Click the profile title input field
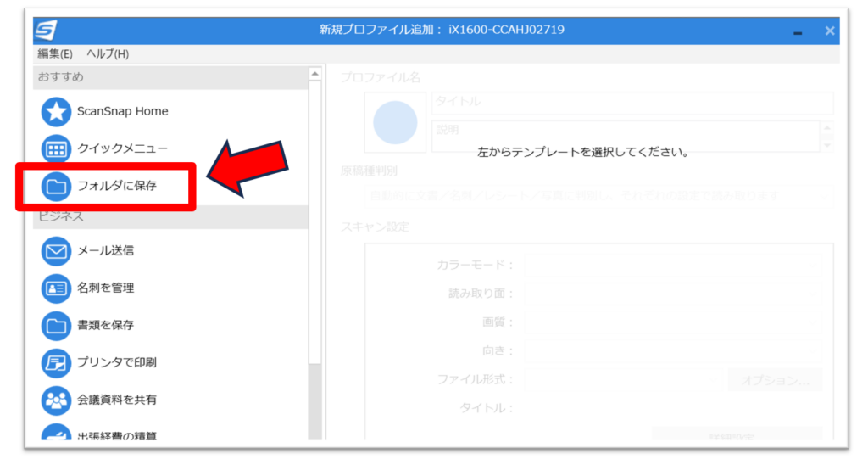Image resolution: width=868 pixels, height=459 pixels. click(x=632, y=103)
